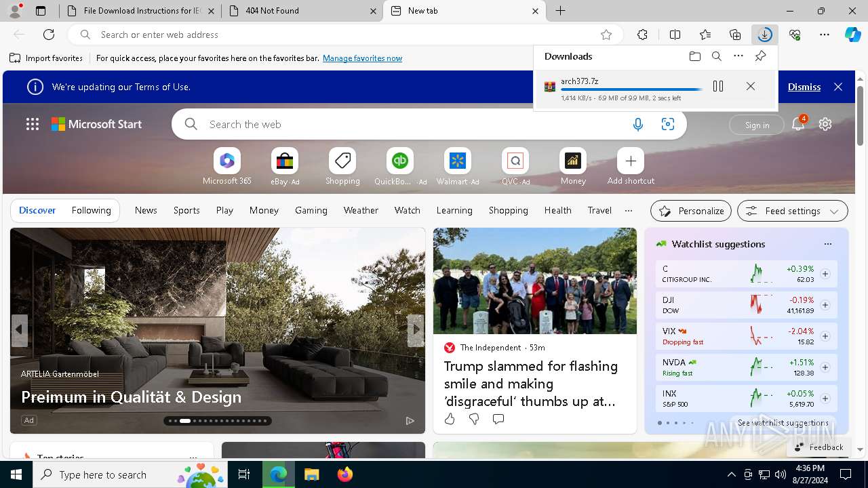This screenshot has width=868, height=488.
Task: Add VIX to watchlist
Action: [x=825, y=336]
